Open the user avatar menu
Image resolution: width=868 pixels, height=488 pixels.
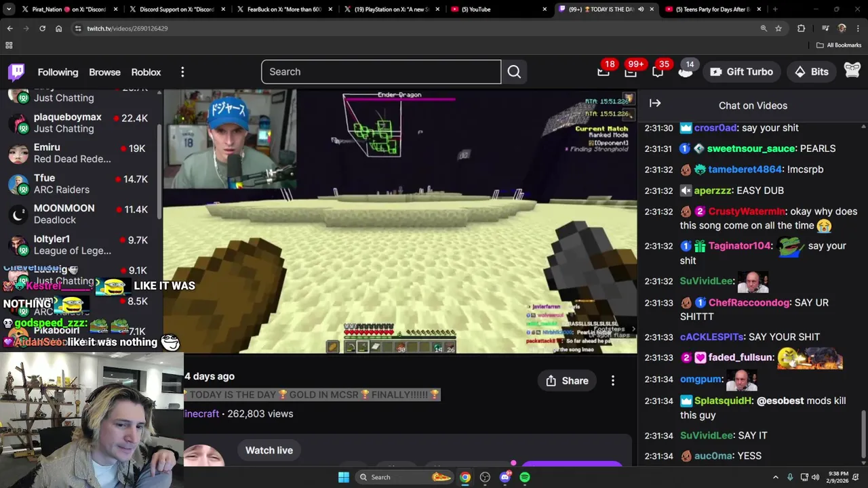852,71
